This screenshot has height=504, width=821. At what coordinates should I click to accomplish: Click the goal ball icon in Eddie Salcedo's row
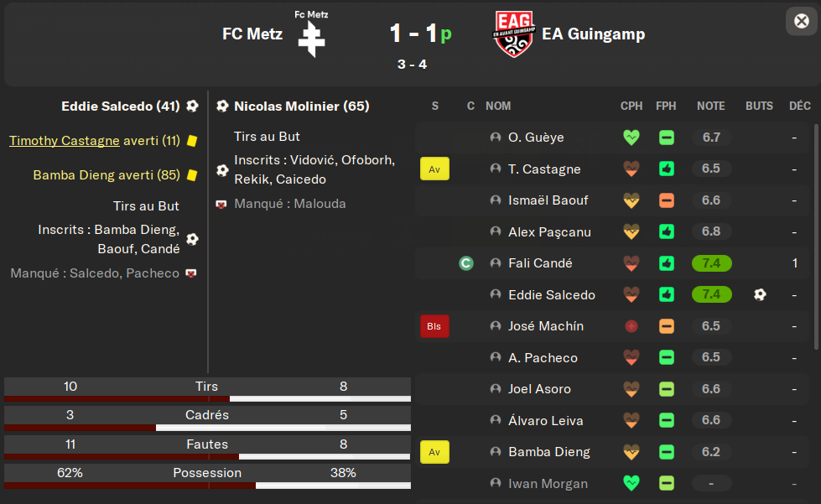760,294
